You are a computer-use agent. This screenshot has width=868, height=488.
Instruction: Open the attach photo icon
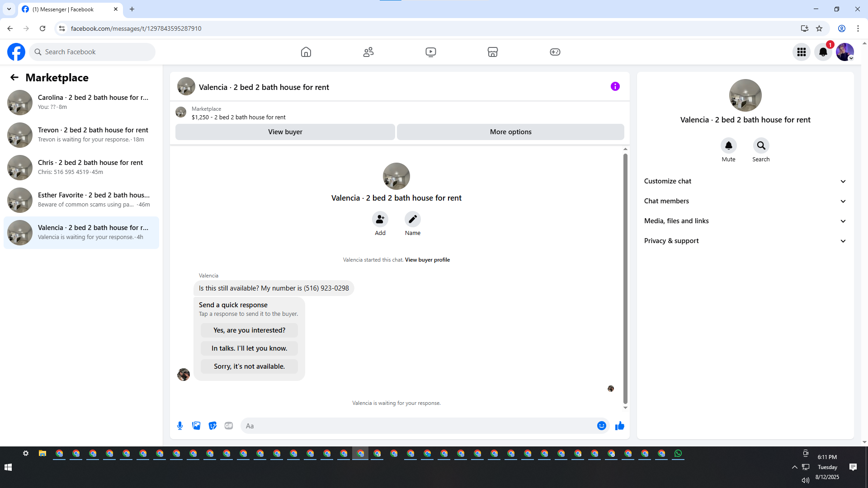tap(196, 426)
